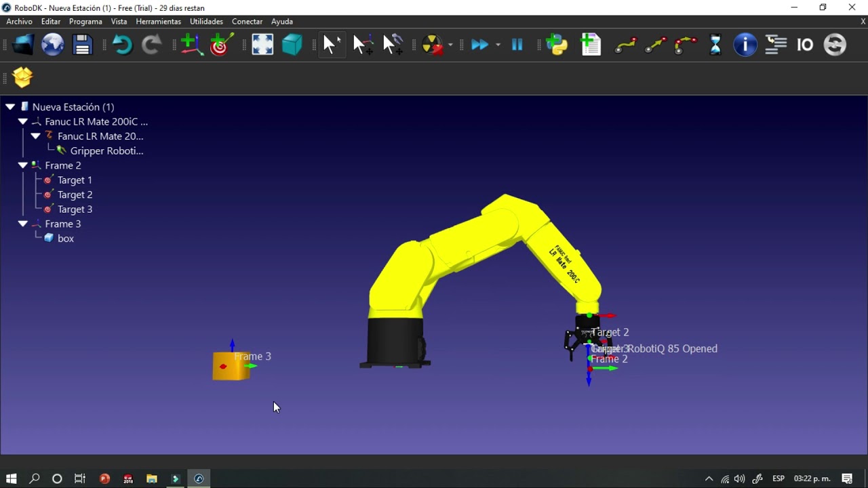Add a message instruction info icon
This screenshot has width=868, height=488.
[x=745, y=45]
